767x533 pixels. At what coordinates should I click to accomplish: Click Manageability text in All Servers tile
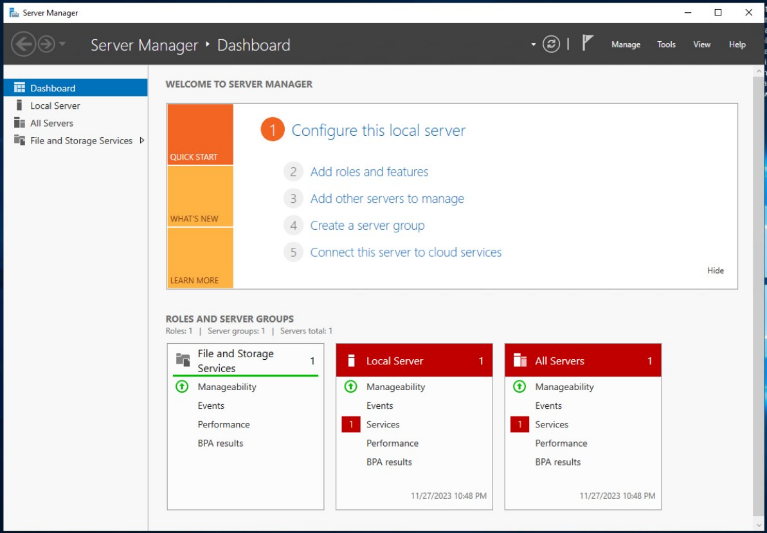tap(564, 387)
